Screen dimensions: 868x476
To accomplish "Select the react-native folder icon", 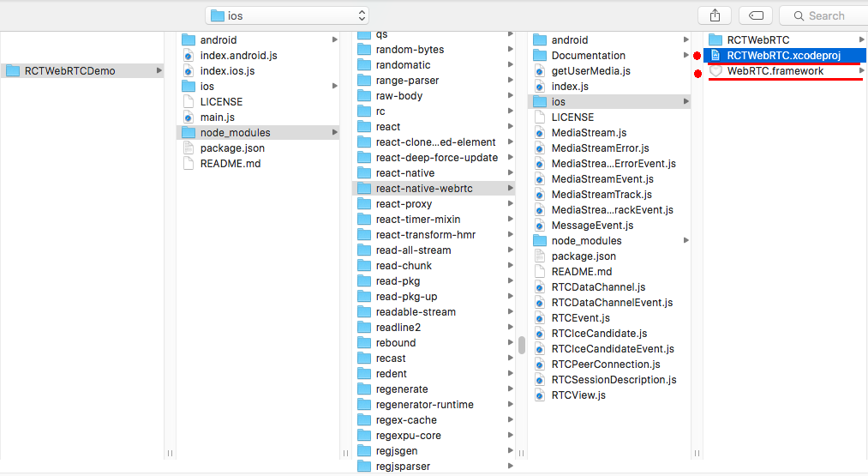I will (x=364, y=173).
